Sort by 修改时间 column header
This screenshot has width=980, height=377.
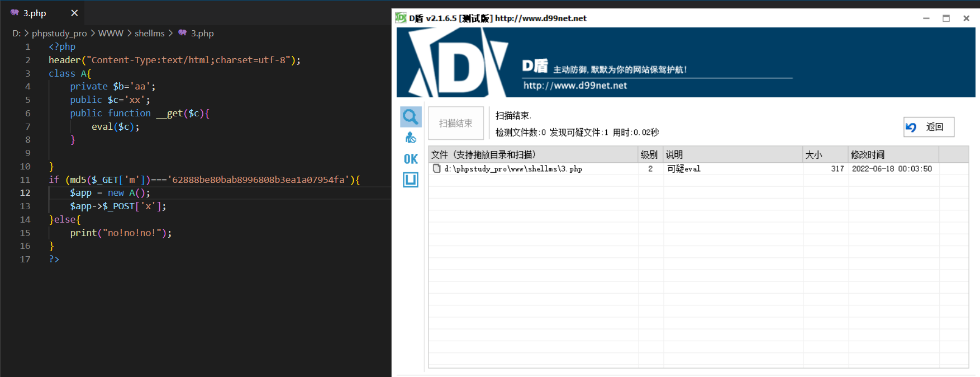(893, 154)
